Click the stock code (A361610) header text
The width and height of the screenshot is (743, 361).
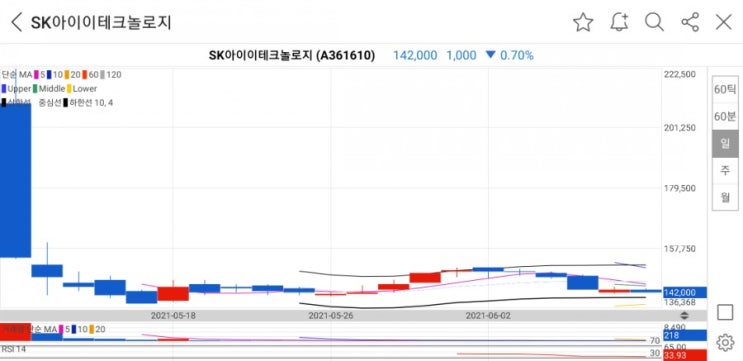345,55
